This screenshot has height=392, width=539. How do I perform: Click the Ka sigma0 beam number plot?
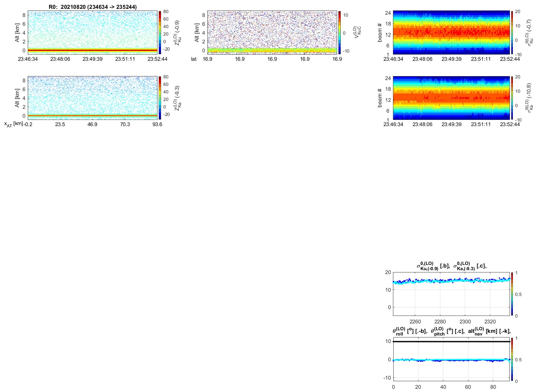coord(451,98)
